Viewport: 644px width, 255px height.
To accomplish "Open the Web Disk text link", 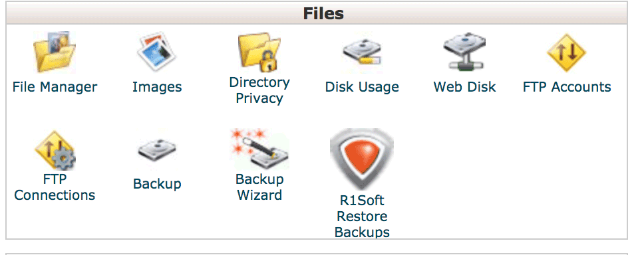I will [464, 87].
